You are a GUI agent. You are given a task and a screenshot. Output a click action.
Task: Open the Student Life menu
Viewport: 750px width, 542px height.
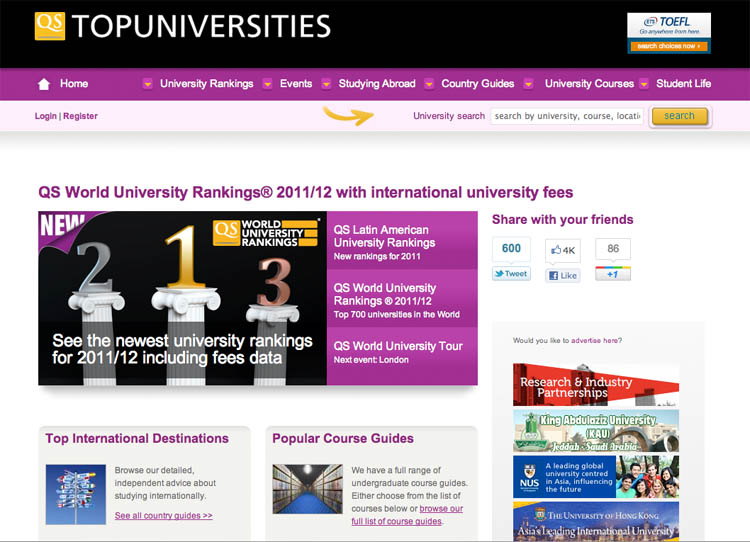pos(684,84)
